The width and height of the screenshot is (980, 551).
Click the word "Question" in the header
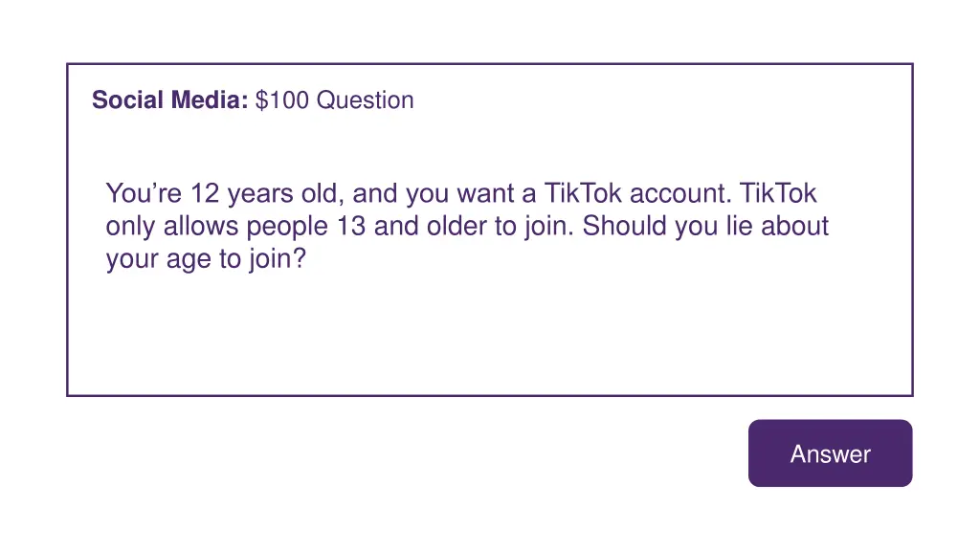point(366,100)
